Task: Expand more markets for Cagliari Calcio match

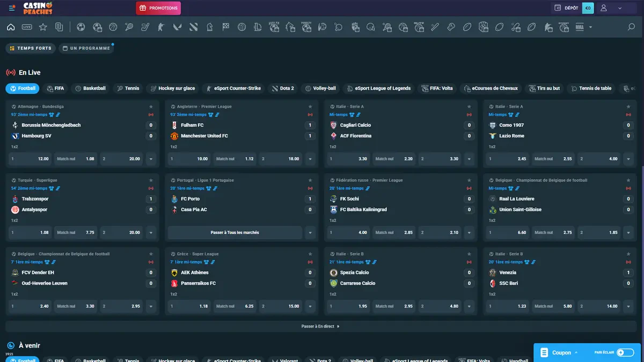Action: point(469,159)
